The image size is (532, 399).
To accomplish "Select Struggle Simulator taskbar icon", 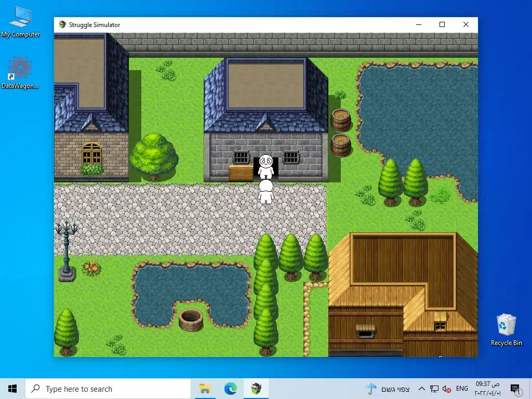I will point(256,389).
